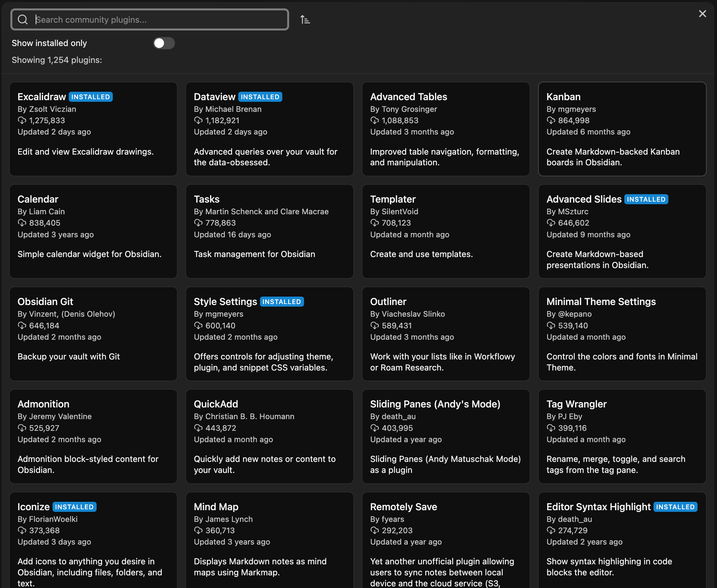
Task: Click "By Christian B. B. Houmann" author
Action: tap(244, 416)
